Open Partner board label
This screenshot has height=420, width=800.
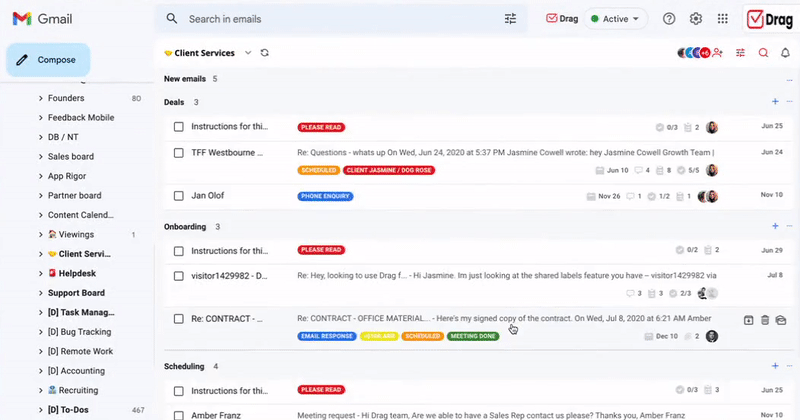[x=74, y=195]
